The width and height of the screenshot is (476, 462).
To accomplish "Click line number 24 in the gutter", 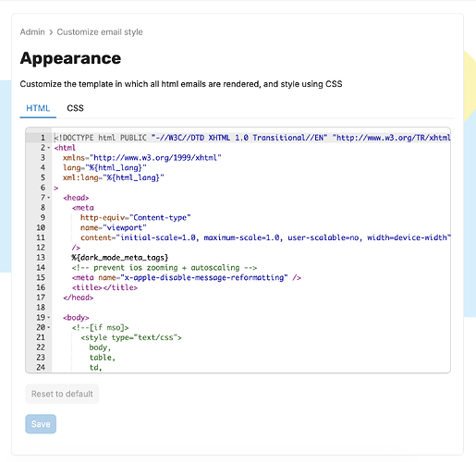I will 41,367.
